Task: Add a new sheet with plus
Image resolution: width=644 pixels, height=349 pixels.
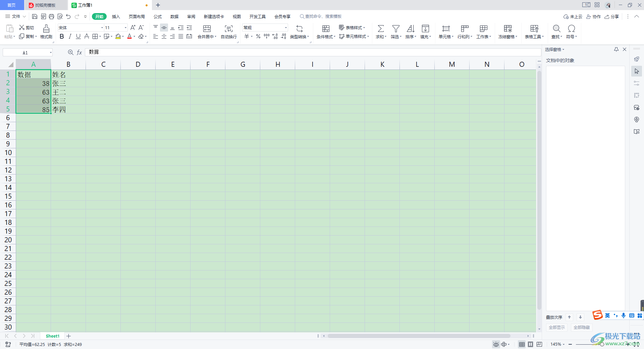Action: 69,336
